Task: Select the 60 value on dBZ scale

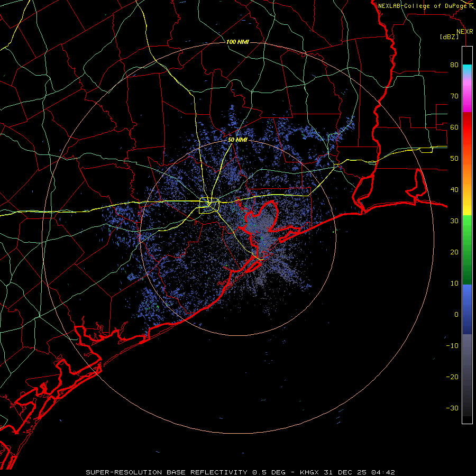Action: point(454,127)
